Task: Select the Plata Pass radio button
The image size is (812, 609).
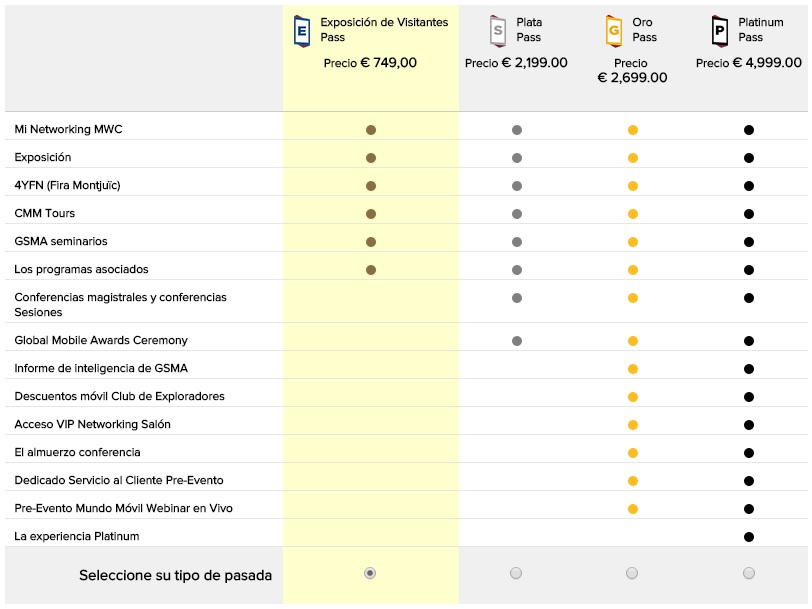Action: (516, 573)
